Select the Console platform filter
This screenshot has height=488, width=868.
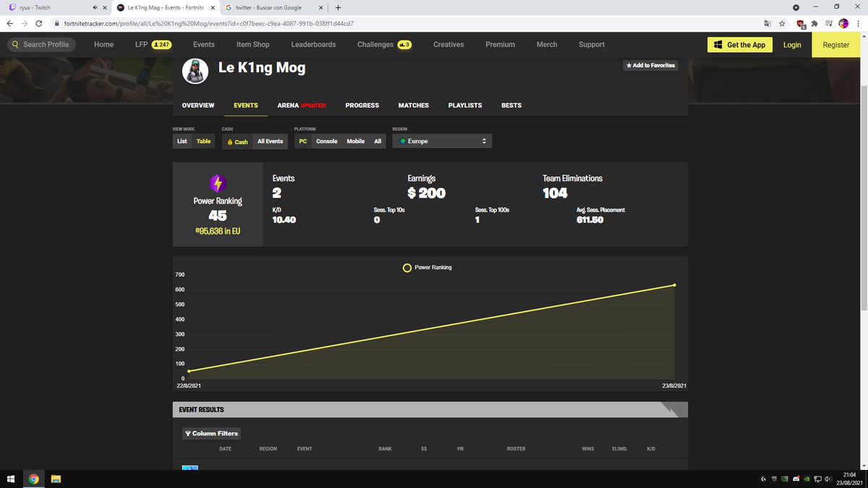(327, 141)
